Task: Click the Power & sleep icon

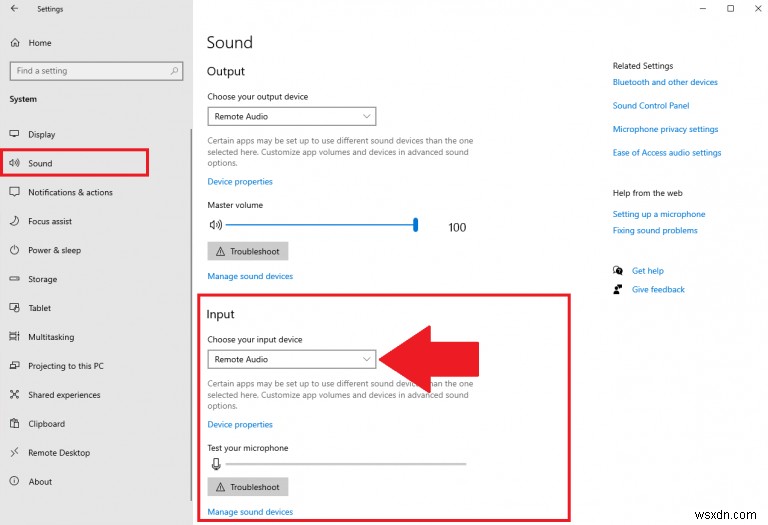Action: point(15,250)
